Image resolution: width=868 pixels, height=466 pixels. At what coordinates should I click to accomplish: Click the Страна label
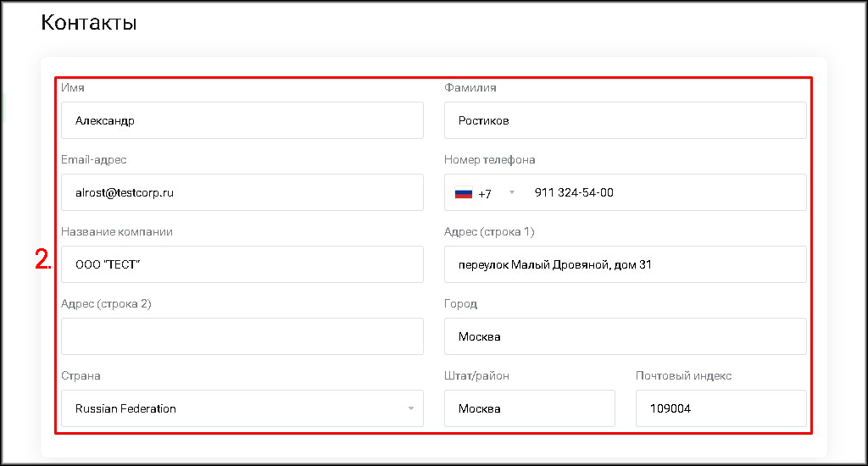pyautogui.click(x=81, y=376)
